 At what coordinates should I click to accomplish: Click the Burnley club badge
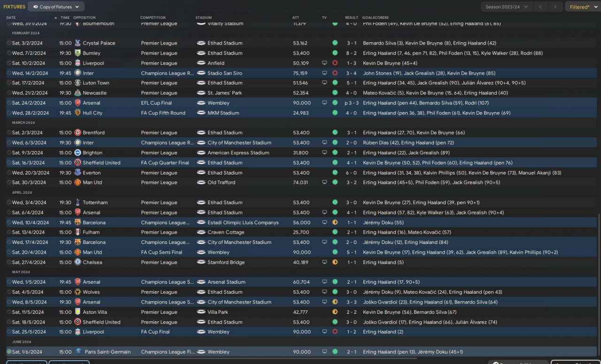click(77, 53)
